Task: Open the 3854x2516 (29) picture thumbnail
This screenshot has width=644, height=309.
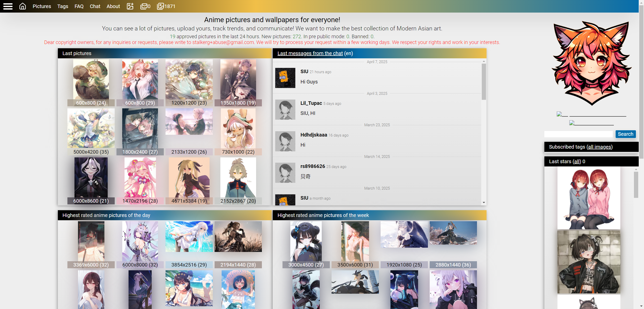Action: 189,237
